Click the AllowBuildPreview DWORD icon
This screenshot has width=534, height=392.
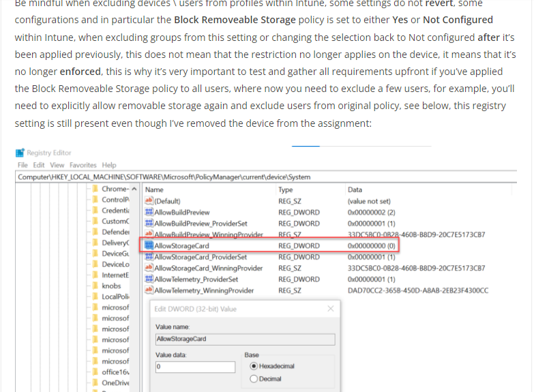[x=149, y=212]
